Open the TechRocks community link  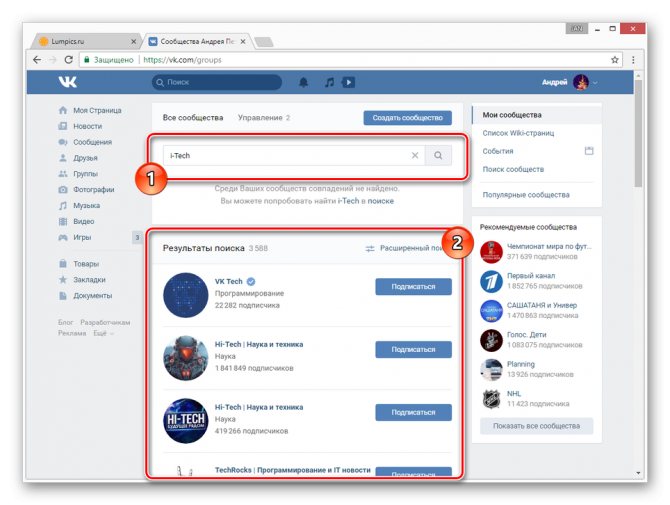coord(293,470)
